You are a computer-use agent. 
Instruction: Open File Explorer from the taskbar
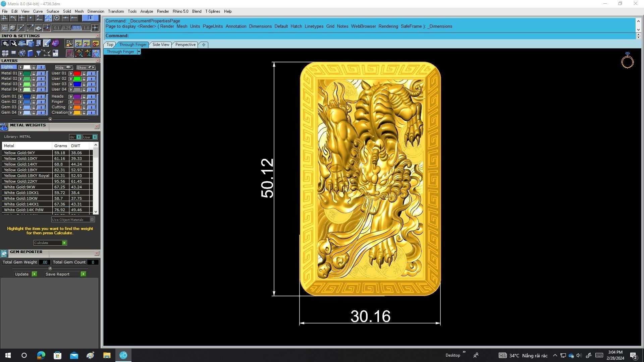click(x=107, y=355)
